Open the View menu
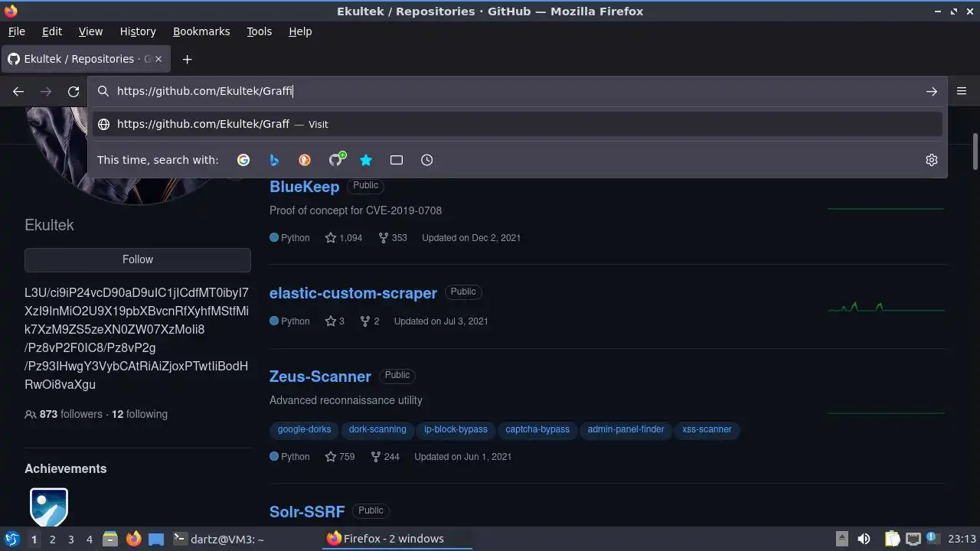This screenshot has width=980, height=551. [90, 31]
